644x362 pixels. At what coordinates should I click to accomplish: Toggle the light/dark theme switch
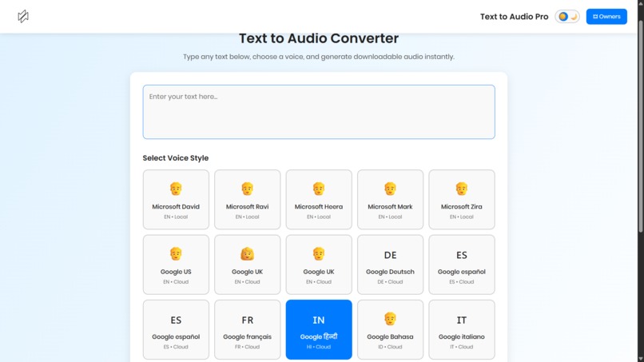pyautogui.click(x=567, y=17)
